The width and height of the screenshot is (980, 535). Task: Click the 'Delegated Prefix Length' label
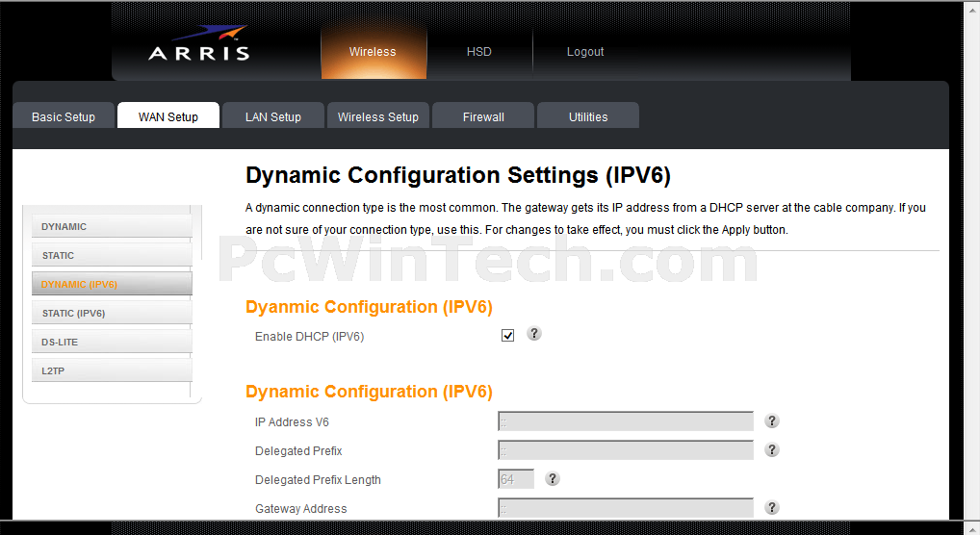(318, 480)
